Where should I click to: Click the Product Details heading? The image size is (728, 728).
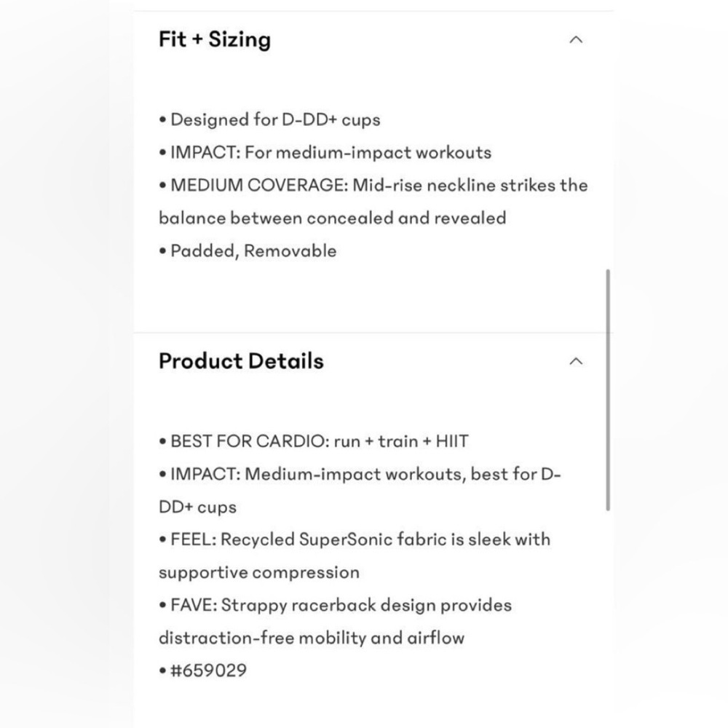click(x=241, y=361)
